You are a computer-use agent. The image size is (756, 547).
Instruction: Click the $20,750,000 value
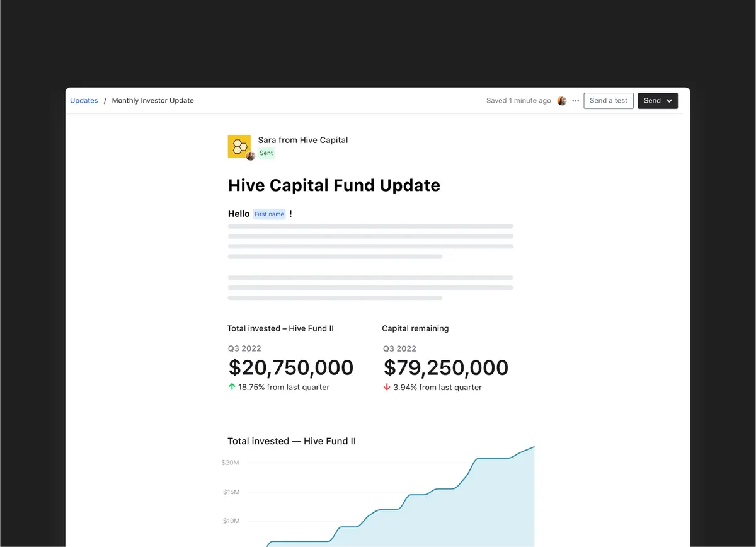pyautogui.click(x=291, y=367)
